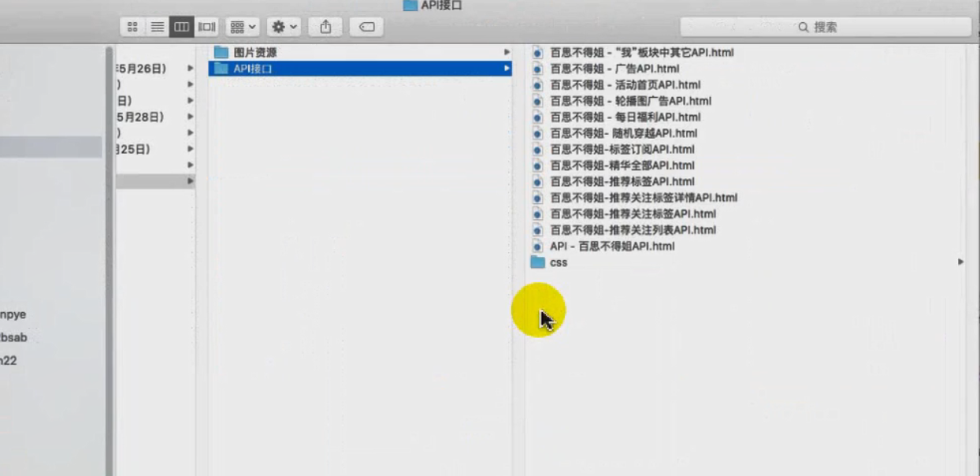This screenshot has height=476, width=980.
Task: Click icon of “我”板块中其它API.html file
Action: [538, 52]
